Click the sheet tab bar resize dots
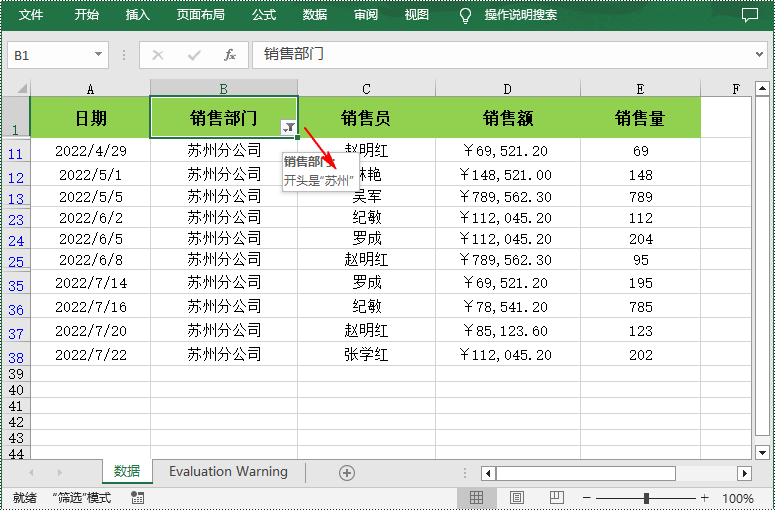 pyautogui.click(x=465, y=473)
